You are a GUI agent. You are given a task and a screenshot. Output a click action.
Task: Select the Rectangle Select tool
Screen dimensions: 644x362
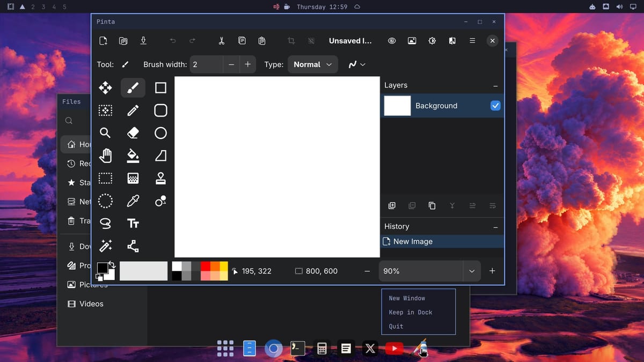point(106,178)
